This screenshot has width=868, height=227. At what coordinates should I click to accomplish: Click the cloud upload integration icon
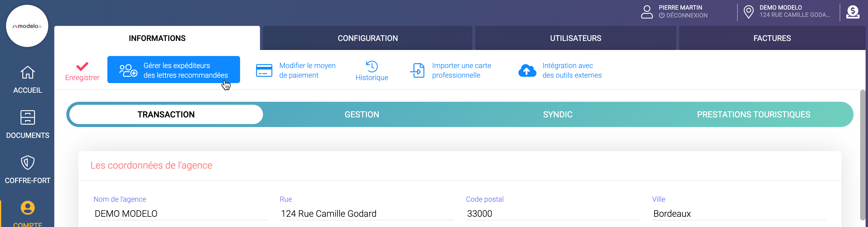527,70
